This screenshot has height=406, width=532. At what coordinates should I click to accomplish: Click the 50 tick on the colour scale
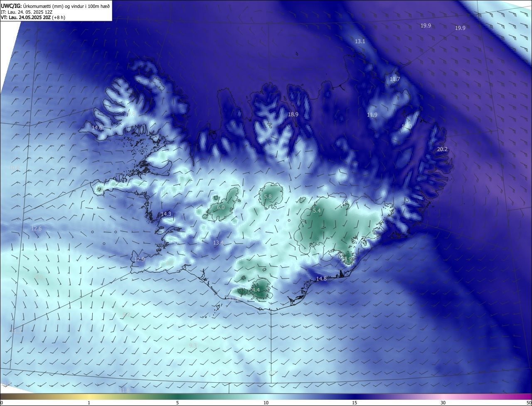pos(529,403)
